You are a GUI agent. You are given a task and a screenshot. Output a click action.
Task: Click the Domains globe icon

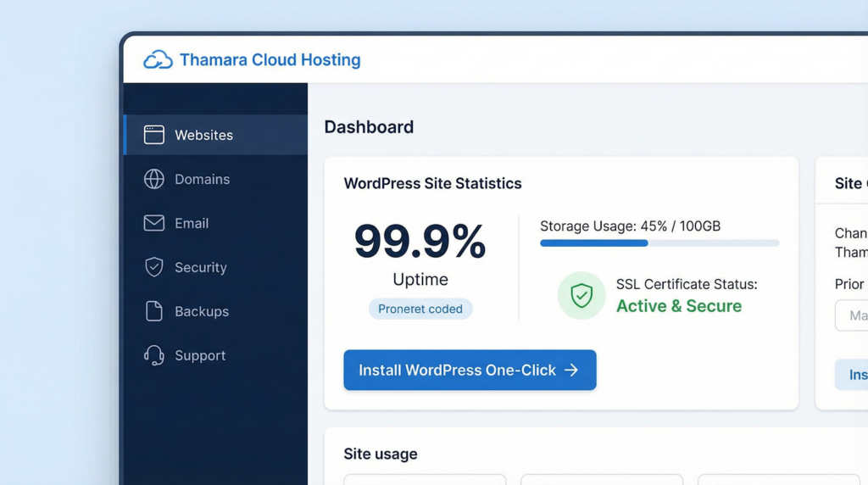coord(154,179)
